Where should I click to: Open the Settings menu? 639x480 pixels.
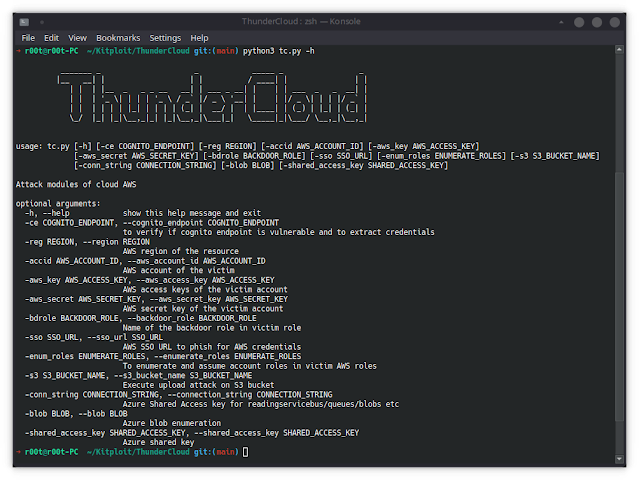[165, 38]
